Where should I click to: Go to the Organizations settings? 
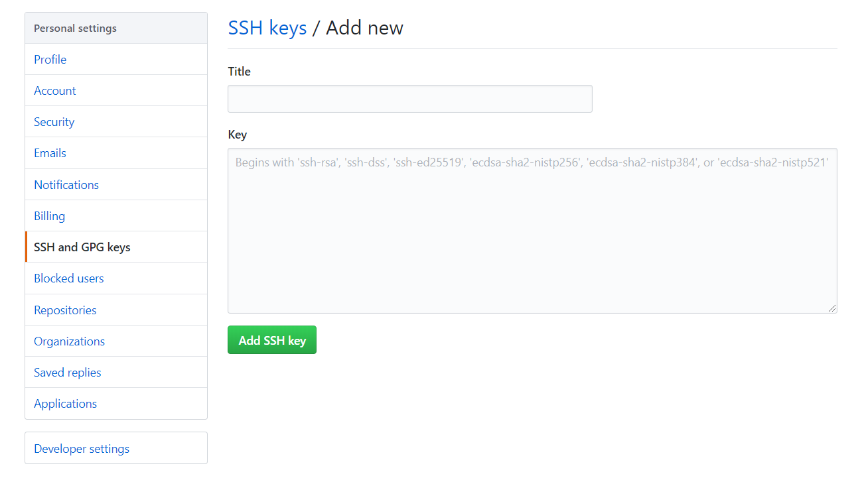pyautogui.click(x=70, y=341)
